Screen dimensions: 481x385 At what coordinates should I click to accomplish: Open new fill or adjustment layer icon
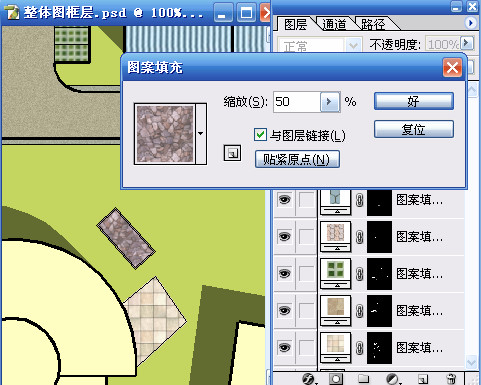point(392,379)
